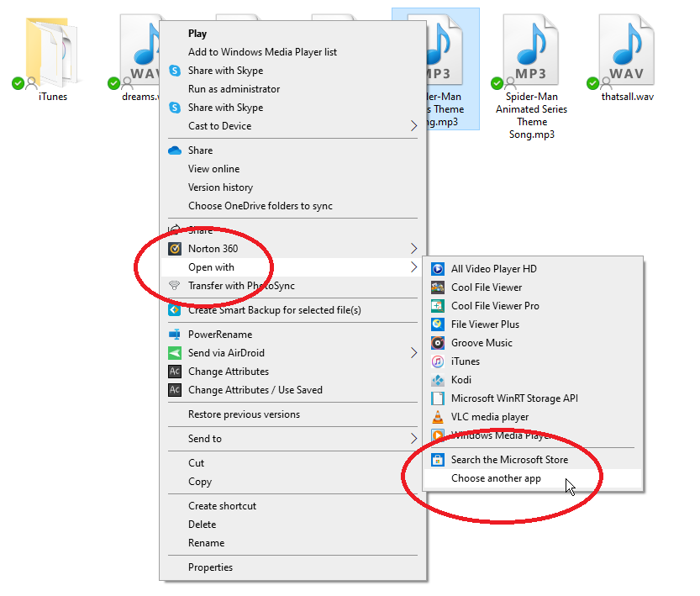Image resolution: width=700 pixels, height=596 pixels.
Task: Click the PhotoSync wifi icon
Action: pyautogui.click(x=175, y=286)
